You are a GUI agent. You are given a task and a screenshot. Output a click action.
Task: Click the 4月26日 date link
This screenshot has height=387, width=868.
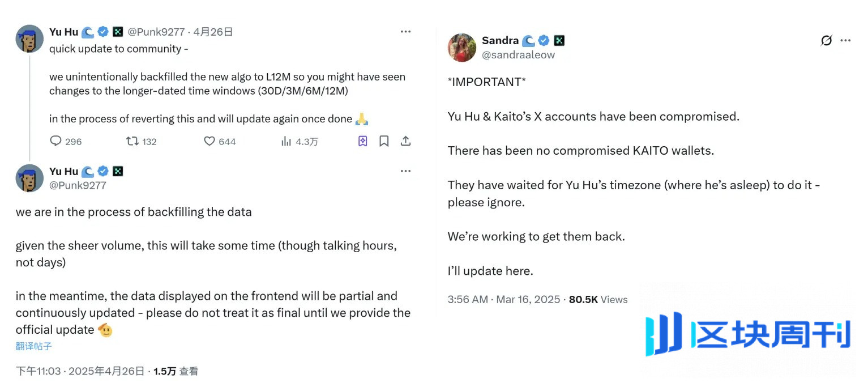pyautogui.click(x=213, y=32)
